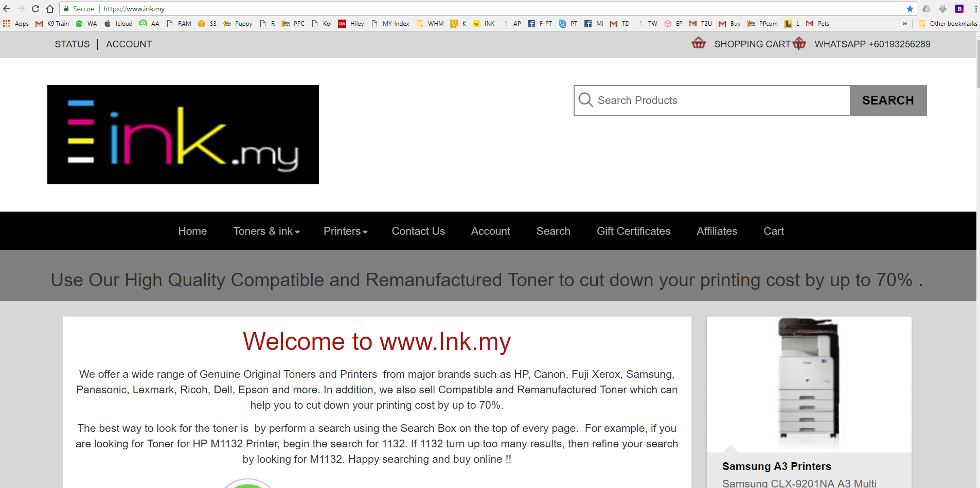Viewport: 980px width, 488px height.
Task: Open the Mi Facebook bookmark
Action: (594, 24)
